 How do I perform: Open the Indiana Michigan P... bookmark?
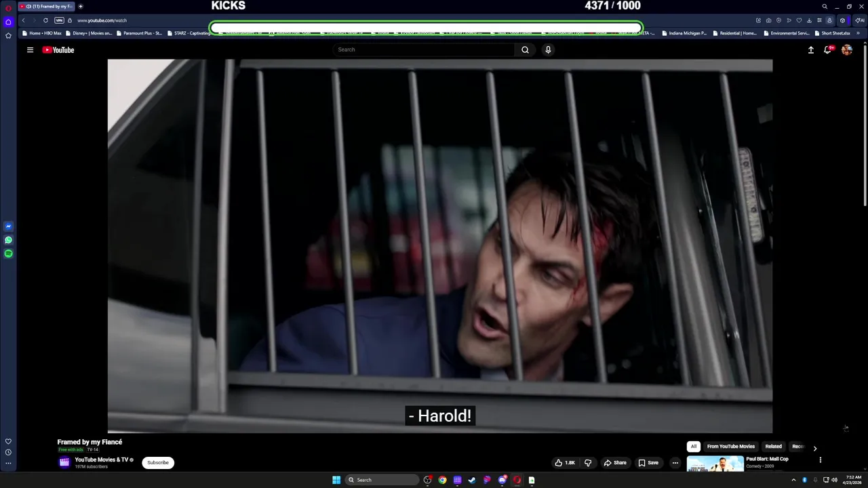coord(684,33)
